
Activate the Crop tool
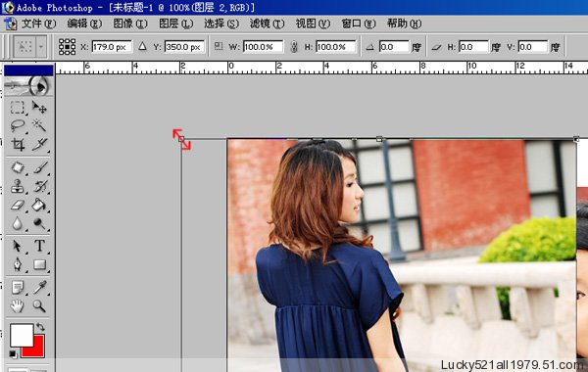[18, 144]
